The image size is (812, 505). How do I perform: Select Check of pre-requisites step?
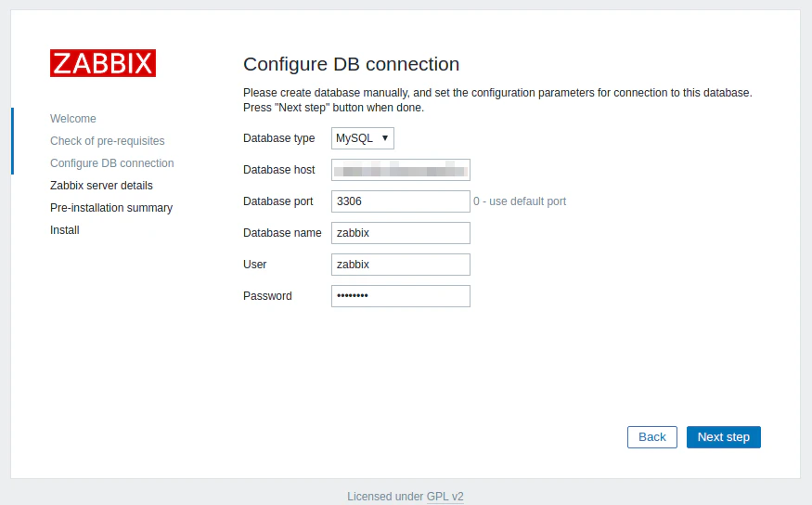coord(108,141)
